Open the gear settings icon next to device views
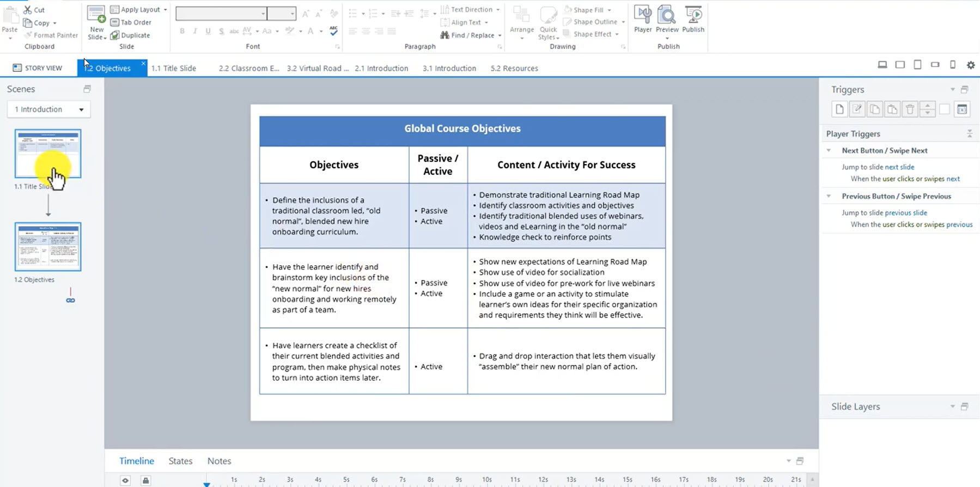The height and width of the screenshot is (487, 980). point(971,65)
